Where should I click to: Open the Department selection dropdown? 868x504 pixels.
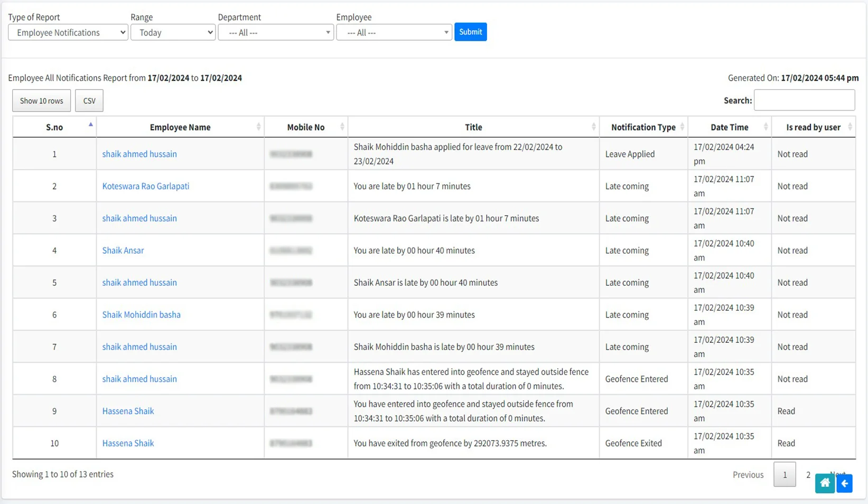click(275, 32)
